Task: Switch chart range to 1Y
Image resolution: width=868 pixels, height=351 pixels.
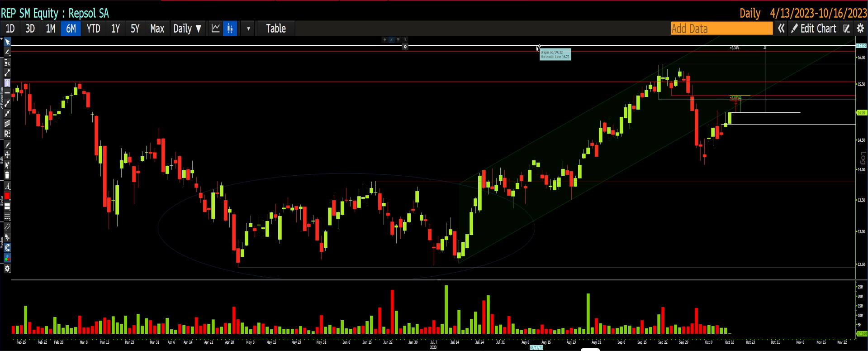Action: click(115, 29)
